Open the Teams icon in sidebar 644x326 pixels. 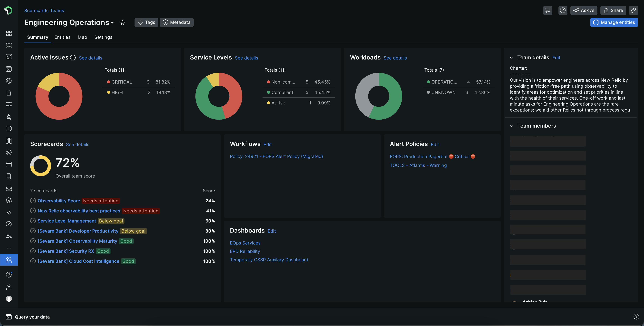tap(9, 260)
